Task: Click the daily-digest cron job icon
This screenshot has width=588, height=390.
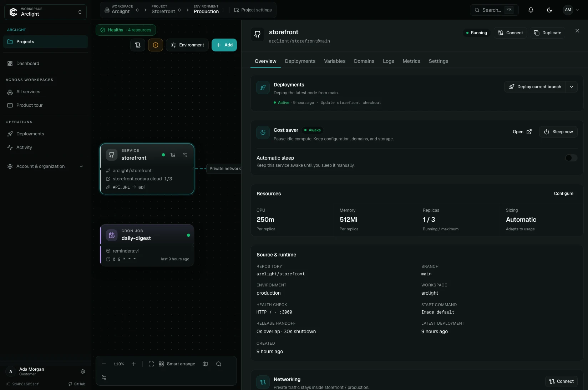Action: click(x=112, y=235)
